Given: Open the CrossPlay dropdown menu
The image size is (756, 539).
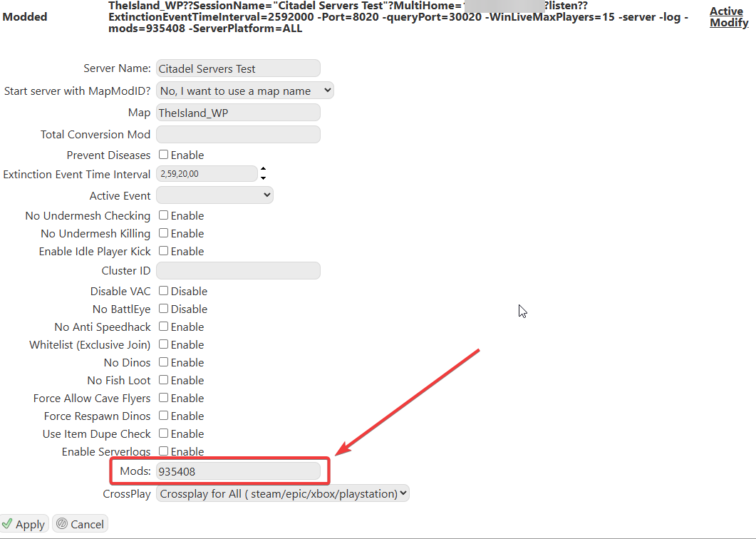Looking at the screenshot, I should 283,493.
